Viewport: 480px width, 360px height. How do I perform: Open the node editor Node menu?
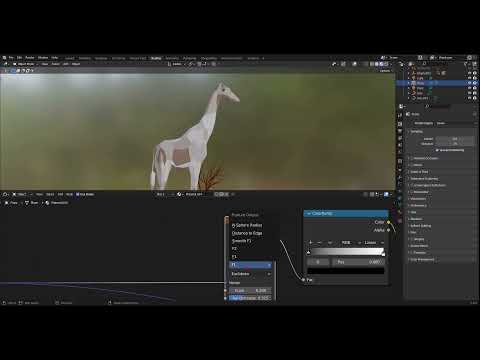69,194
